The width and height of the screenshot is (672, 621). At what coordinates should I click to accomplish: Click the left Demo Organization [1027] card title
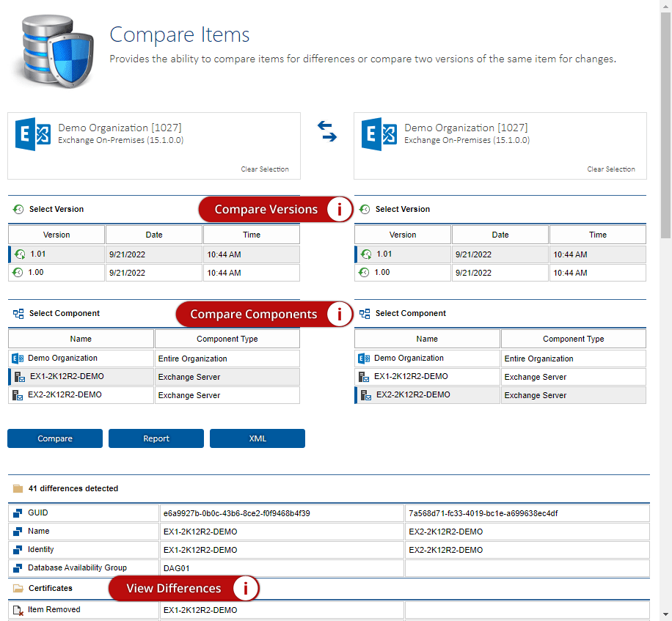(120, 128)
